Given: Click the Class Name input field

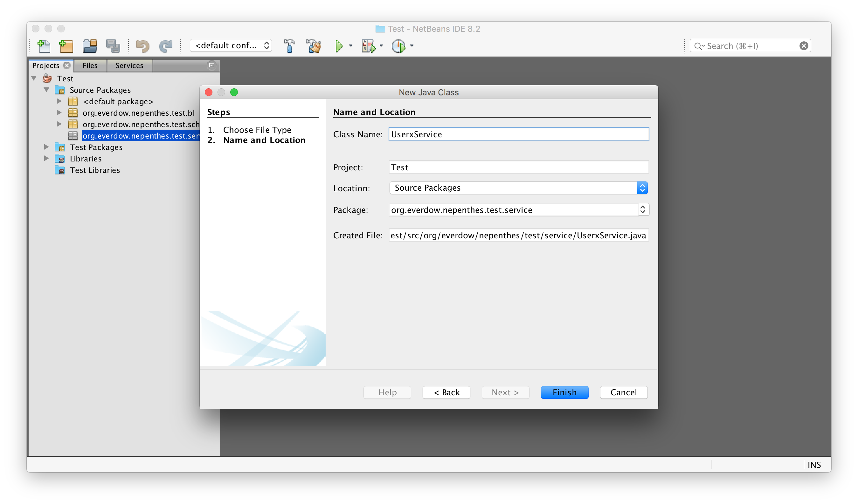Looking at the screenshot, I should (x=519, y=134).
